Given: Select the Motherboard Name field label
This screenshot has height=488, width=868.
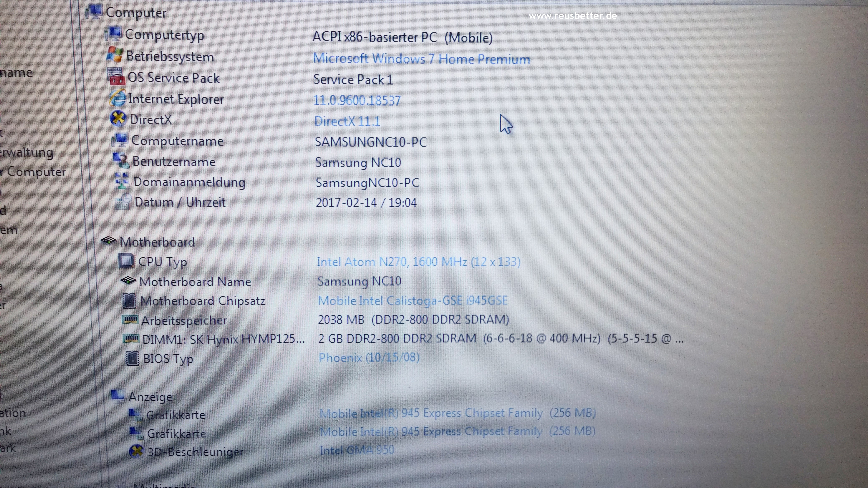Looking at the screenshot, I should tap(195, 282).
